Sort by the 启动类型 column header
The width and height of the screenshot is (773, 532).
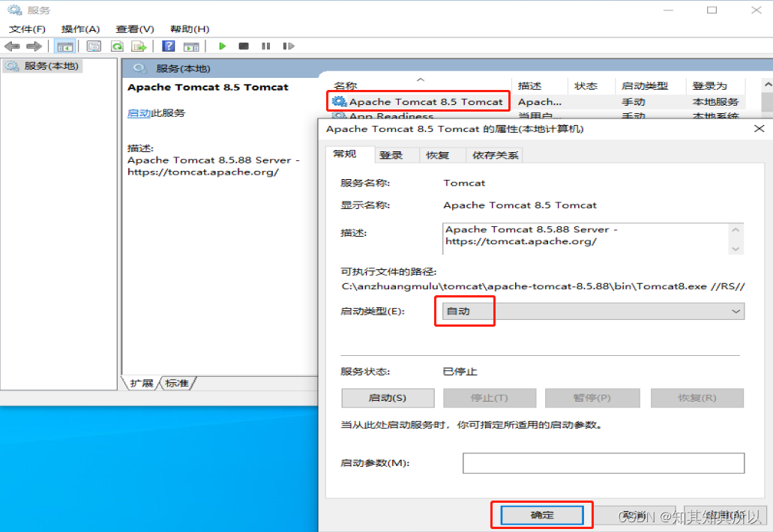click(x=651, y=85)
